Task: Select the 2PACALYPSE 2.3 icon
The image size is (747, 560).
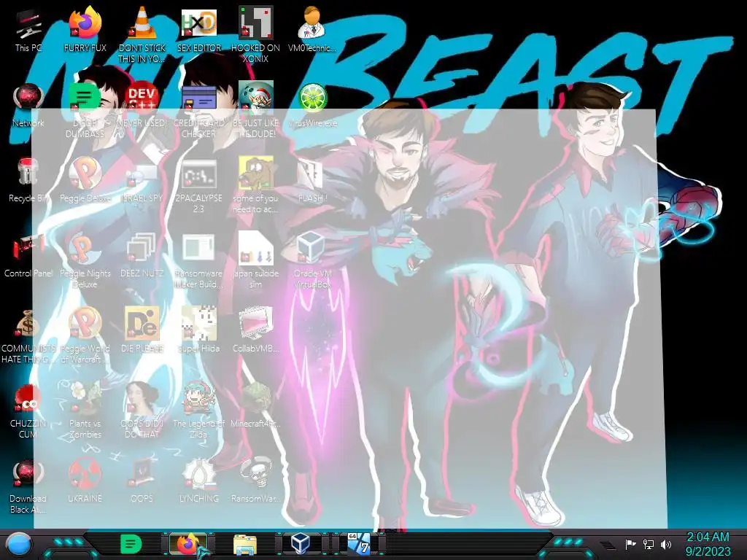Action: click(198, 186)
